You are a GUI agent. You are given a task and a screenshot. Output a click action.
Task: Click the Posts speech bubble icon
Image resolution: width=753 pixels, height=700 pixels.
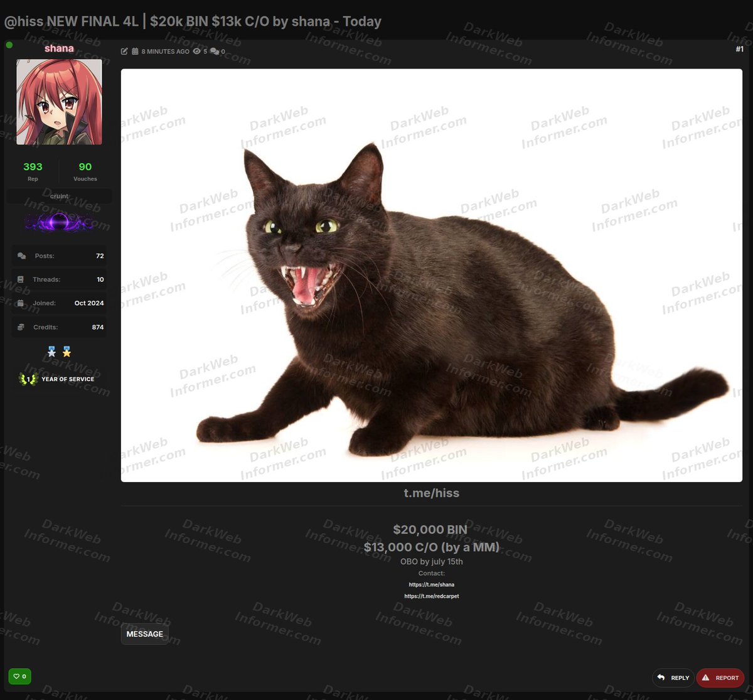point(22,256)
